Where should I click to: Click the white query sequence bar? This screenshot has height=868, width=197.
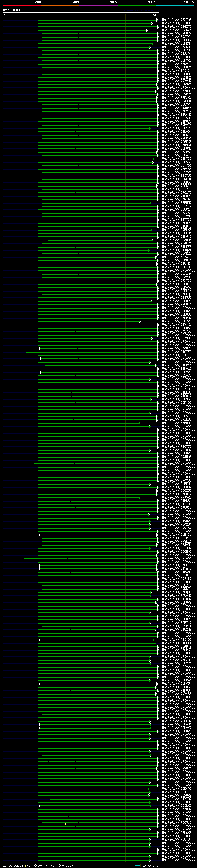(x=81, y=13)
